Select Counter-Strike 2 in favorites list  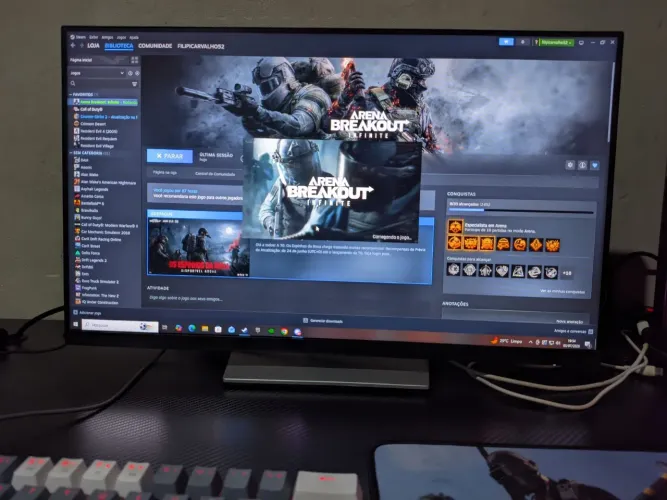point(105,117)
